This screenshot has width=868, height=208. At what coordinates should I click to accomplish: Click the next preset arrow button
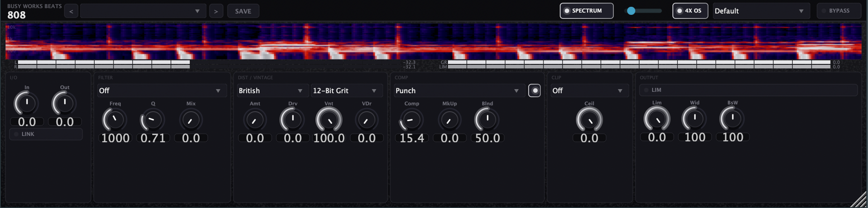[216, 11]
